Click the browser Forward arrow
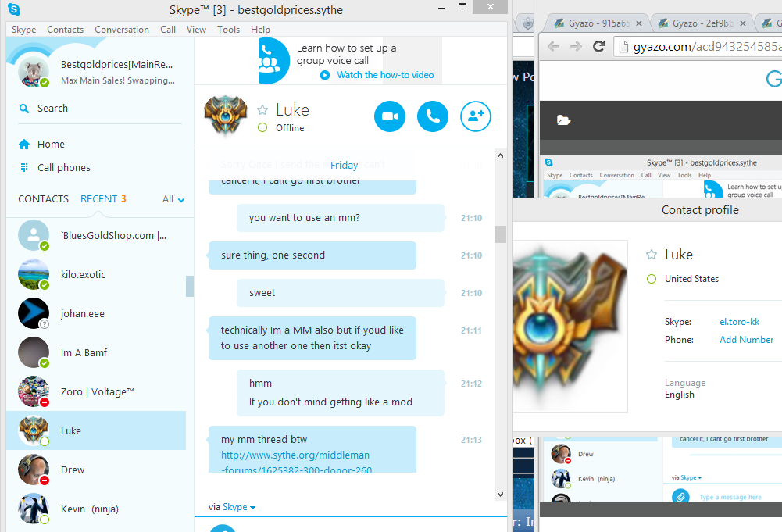The width and height of the screenshot is (782, 532). point(576,46)
